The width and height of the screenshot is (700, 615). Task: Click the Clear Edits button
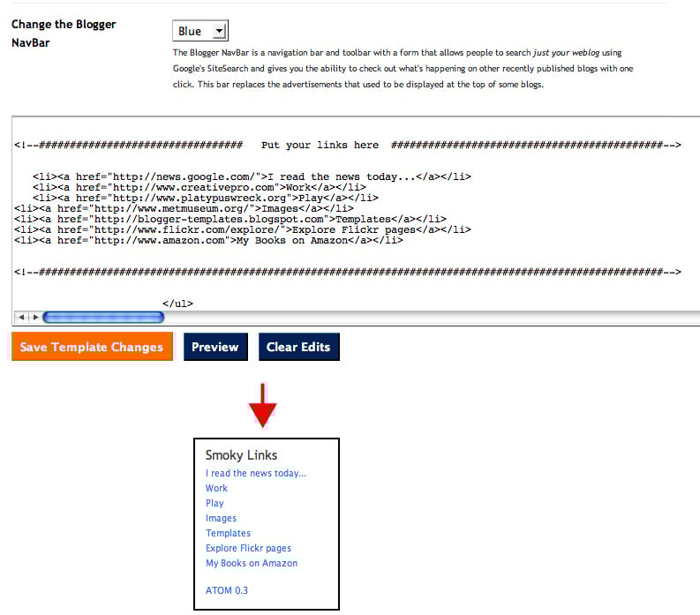[298, 347]
